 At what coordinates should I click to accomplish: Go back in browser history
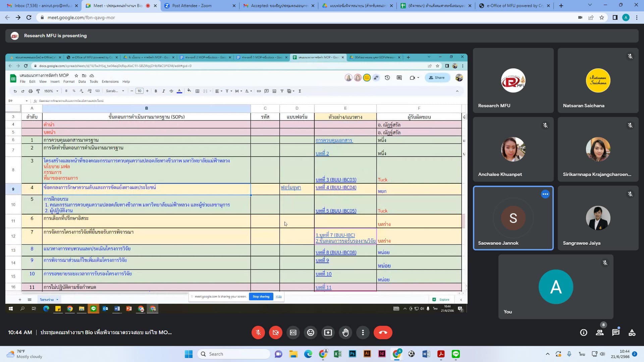(7, 17)
